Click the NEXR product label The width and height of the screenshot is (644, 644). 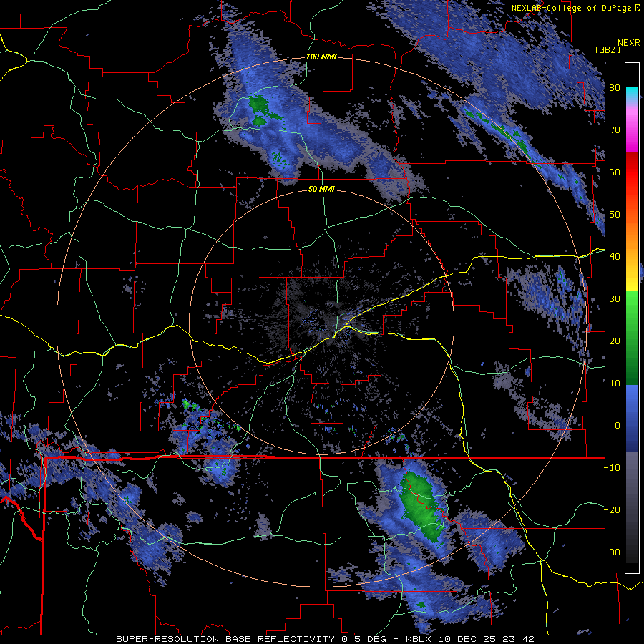point(629,43)
